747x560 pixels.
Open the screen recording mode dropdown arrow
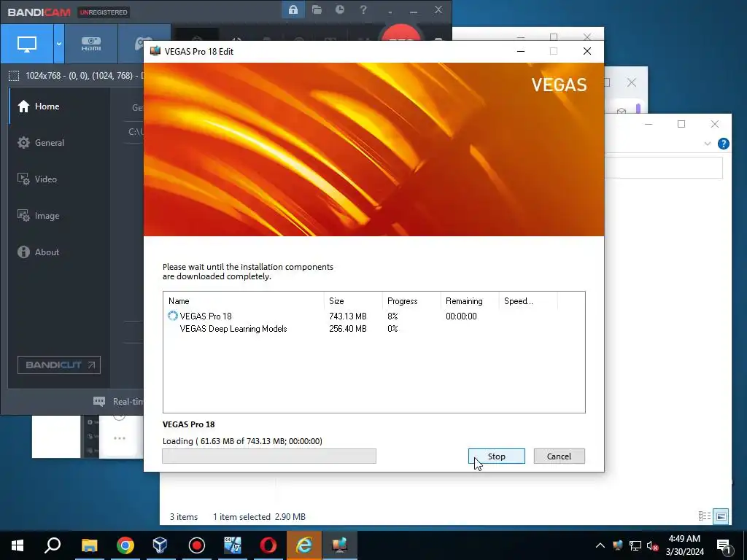coord(59,44)
